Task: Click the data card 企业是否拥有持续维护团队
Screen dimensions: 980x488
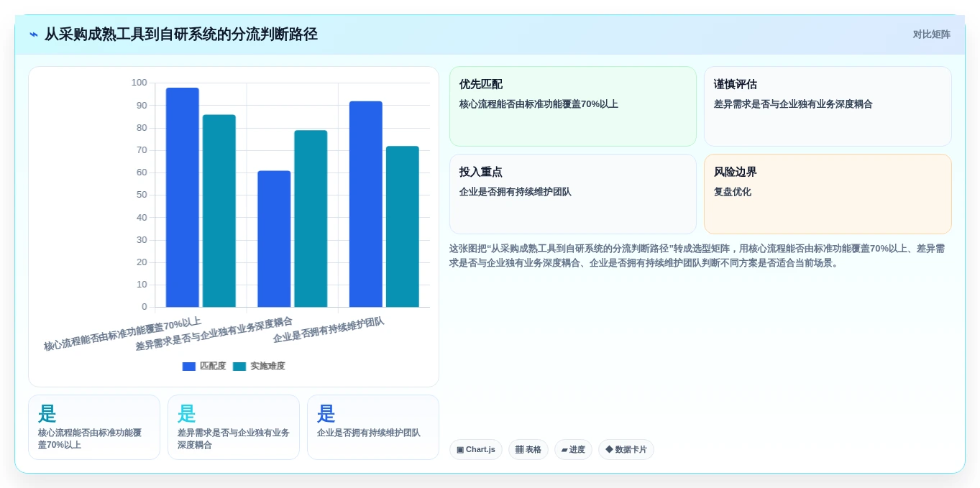Action: [x=373, y=428]
